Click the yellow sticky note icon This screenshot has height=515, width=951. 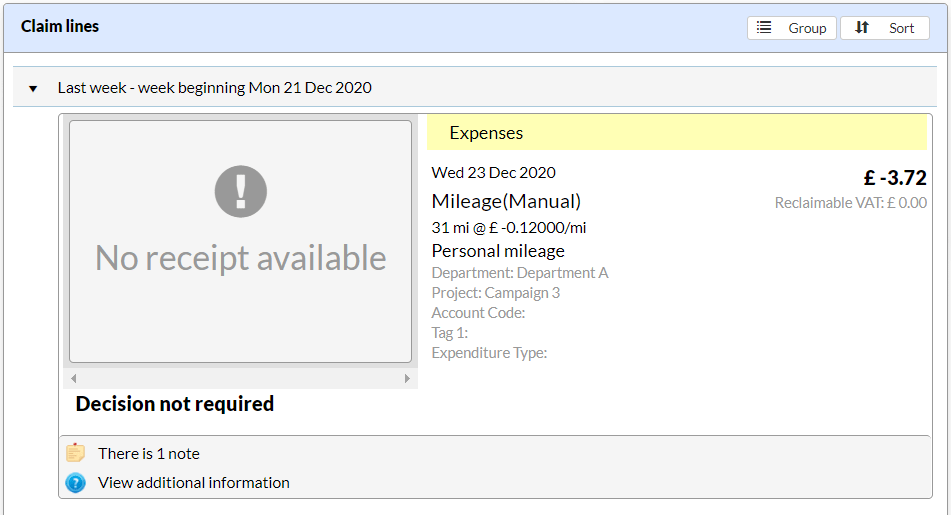point(75,453)
